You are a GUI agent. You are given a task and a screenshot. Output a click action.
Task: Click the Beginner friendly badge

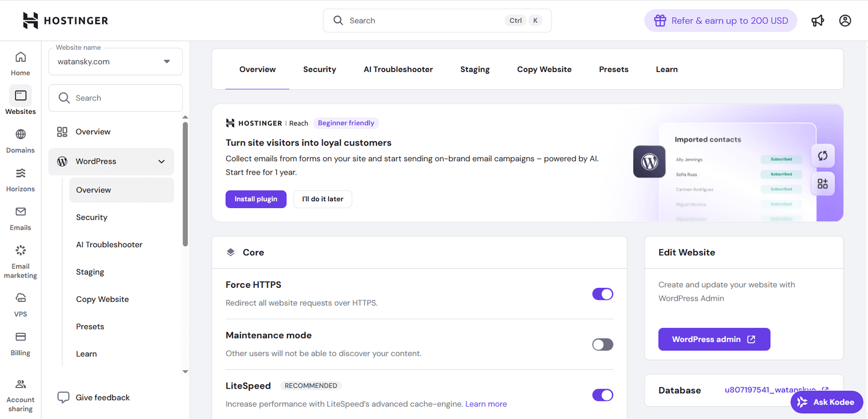coord(346,123)
